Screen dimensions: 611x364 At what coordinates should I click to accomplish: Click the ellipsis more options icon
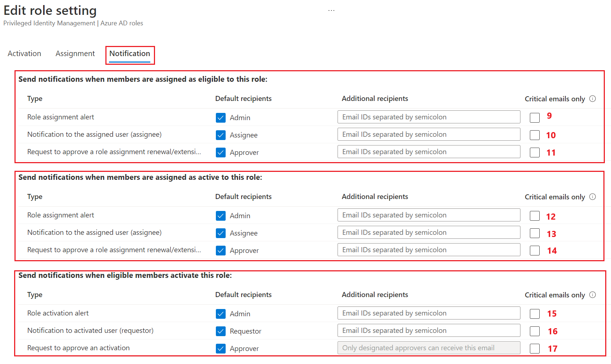[x=331, y=10]
